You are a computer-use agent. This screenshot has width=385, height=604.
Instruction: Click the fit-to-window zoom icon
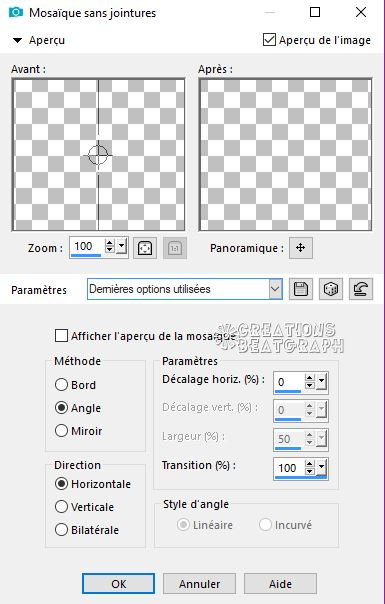pos(145,248)
